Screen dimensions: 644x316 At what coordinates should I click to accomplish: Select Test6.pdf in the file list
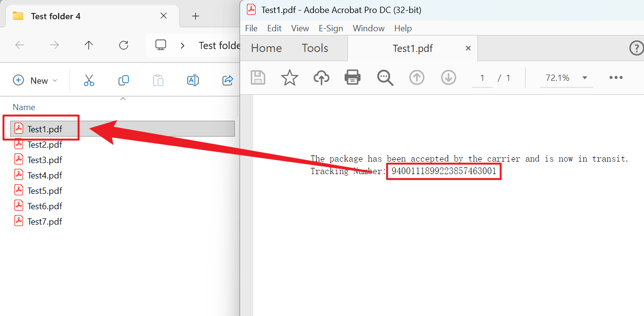point(45,206)
